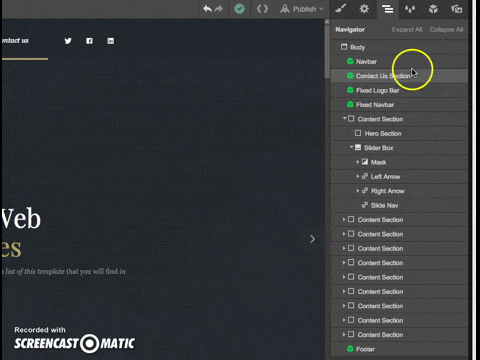Click the Twitter icon on canvas

(x=68, y=41)
